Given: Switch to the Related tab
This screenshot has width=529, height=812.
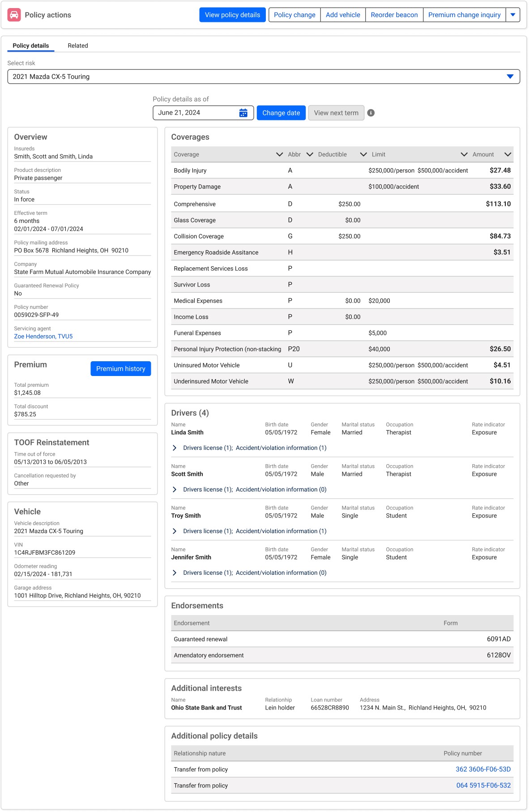Looking at the screenshot, I should [78, 46].
